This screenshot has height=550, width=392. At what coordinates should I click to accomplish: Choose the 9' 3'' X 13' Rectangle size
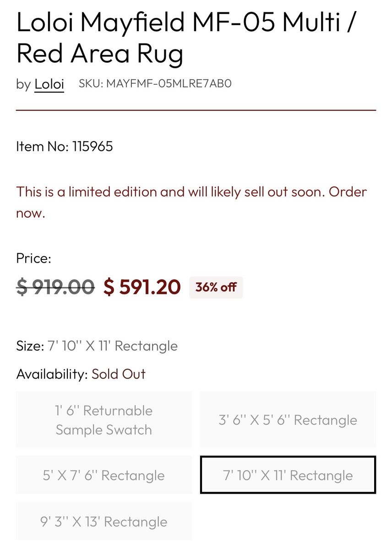point(104,522)
